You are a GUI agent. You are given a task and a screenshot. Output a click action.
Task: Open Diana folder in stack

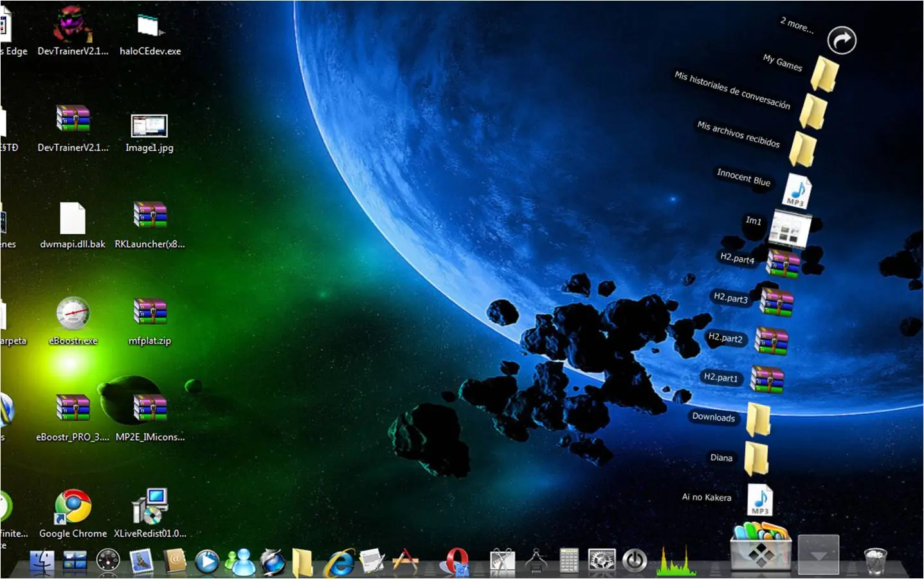[x=757, y=458]
